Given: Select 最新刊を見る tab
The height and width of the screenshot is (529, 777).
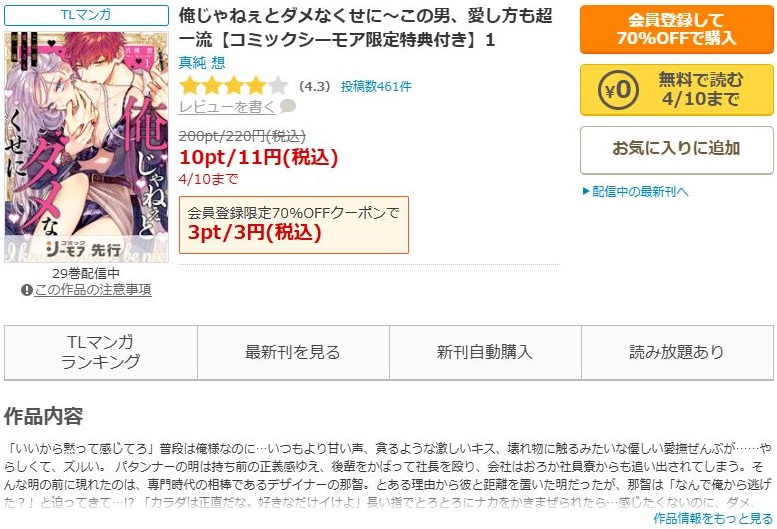Looking at the screenshot, I should tap(293, 352).
